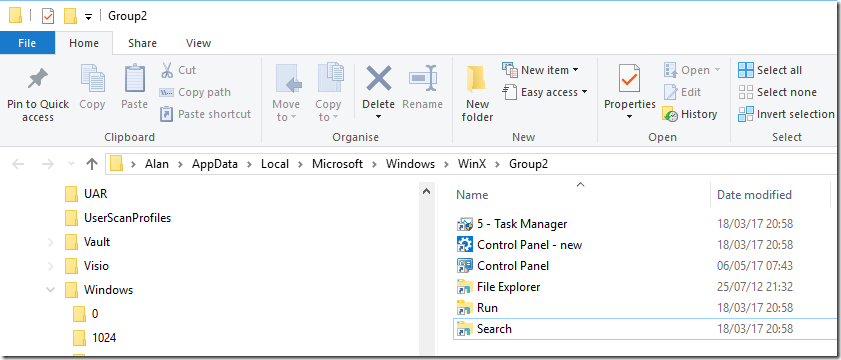Click Invert selection icon
Image resolution: width=841 pixels, height=360 pixels.
(x=746, y=114)
